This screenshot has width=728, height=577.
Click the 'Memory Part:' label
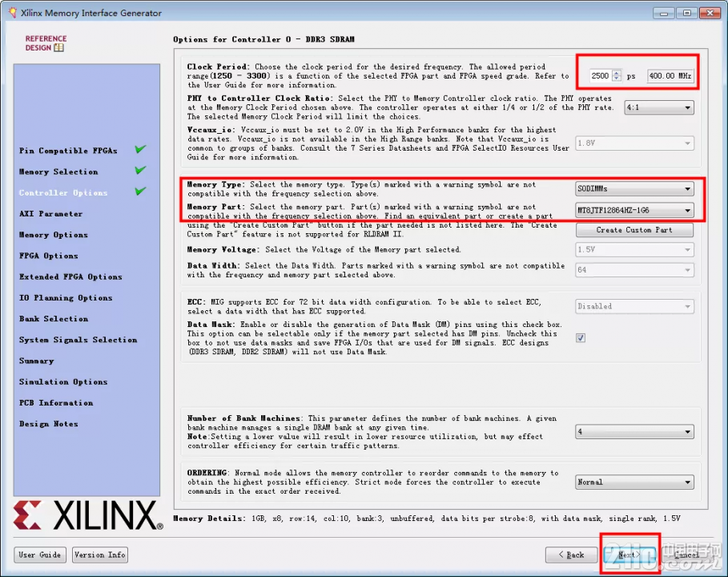pyautogui.click(x=216, y=207)
